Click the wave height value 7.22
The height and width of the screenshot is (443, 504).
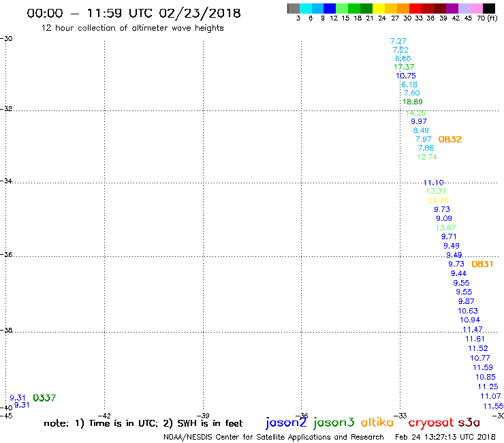(400, 50)
